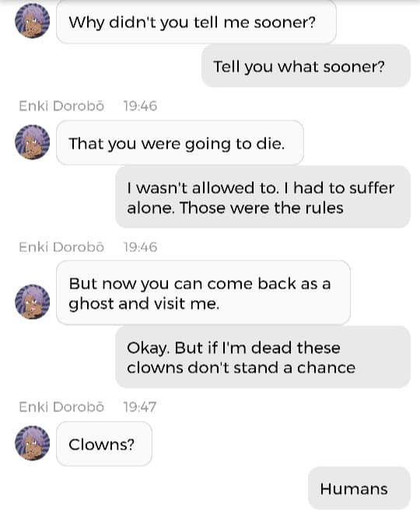This screenshot has width=420, height=511.
Task: Click the word 'Humans' in the last bubble
Action: tap(354, 488)
